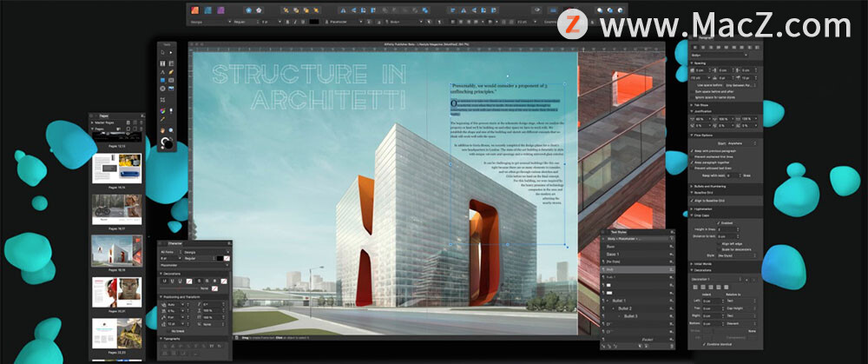
Task: Toggle Keep paragraph together checkbox
Action: [x=692, y=162]
